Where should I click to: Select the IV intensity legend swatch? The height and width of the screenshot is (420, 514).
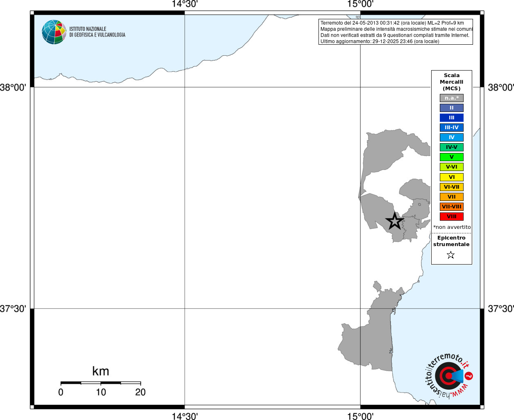[x=452, y=137]
